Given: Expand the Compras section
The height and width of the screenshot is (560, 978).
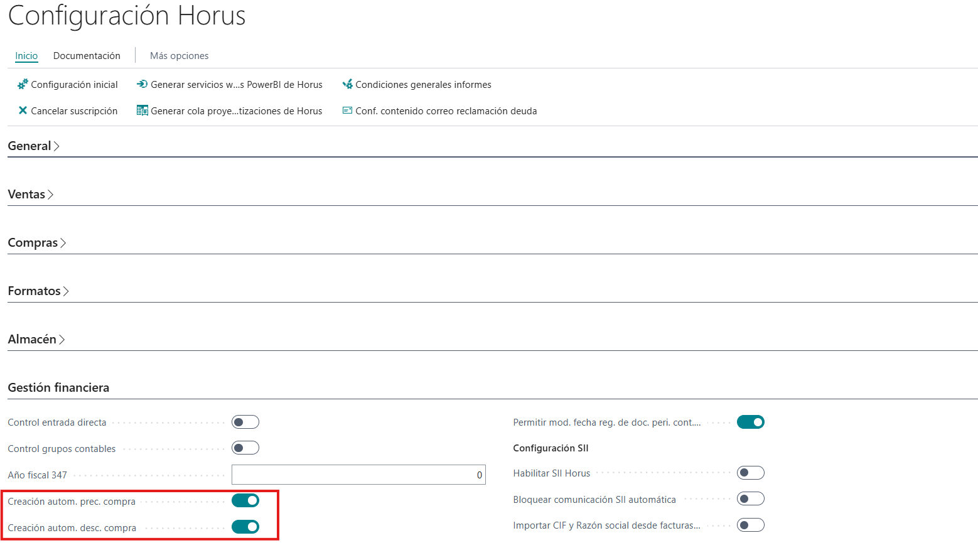Looking at the screenshot, I should 37,242.
